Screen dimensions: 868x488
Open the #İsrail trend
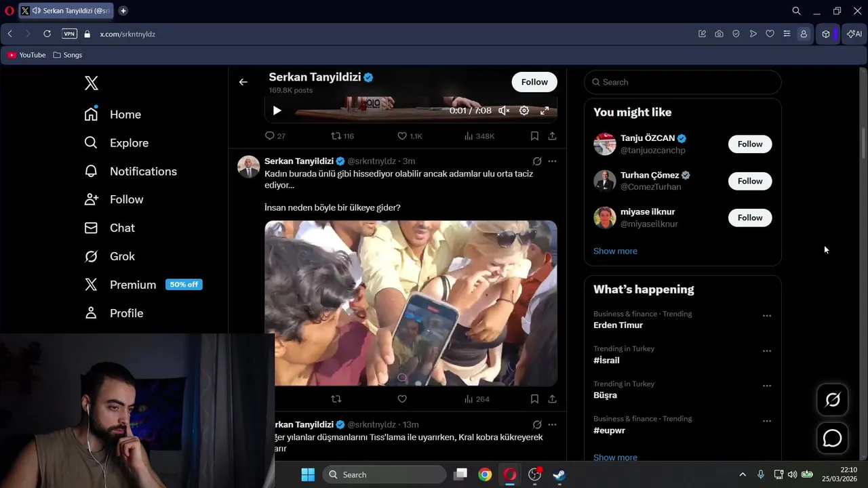tap(606, 361)
